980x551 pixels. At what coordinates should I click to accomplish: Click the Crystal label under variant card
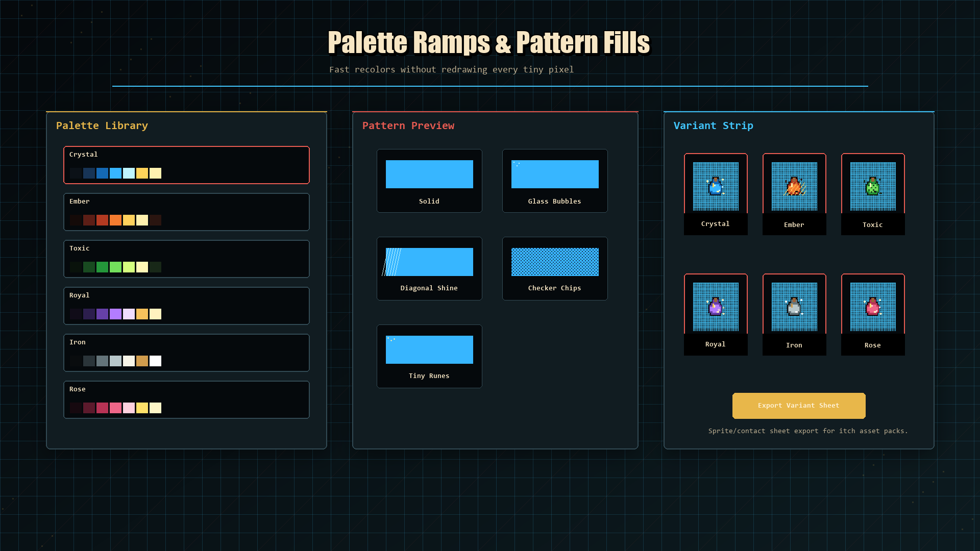coord(716,224)
